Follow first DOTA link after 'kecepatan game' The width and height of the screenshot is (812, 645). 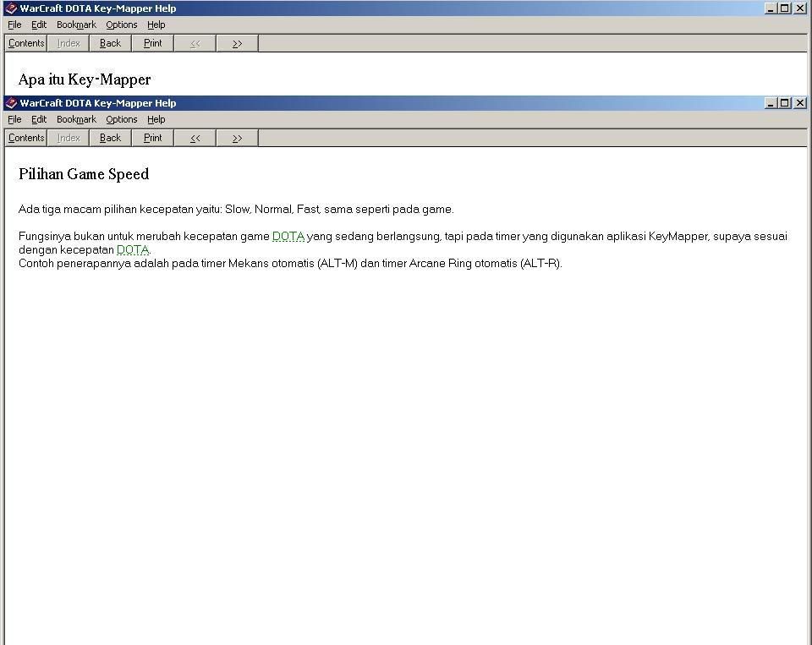coord(288,237)
